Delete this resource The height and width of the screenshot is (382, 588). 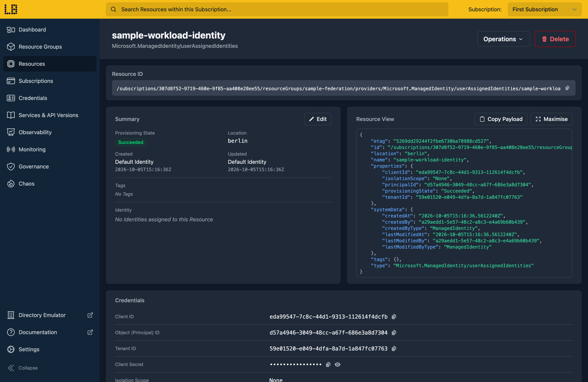555,39
